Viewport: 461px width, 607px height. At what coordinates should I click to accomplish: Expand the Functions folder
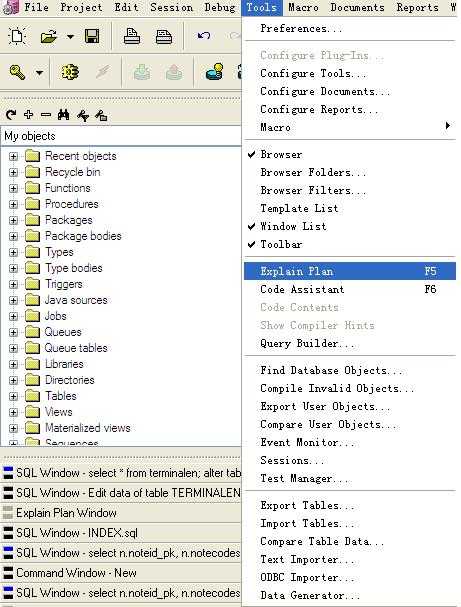tap(13, 189)
